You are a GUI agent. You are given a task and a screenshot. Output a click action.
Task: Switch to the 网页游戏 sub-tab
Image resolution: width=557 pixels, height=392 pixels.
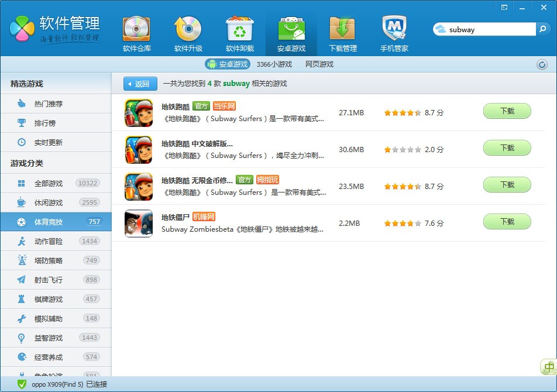tap(319, 64)
